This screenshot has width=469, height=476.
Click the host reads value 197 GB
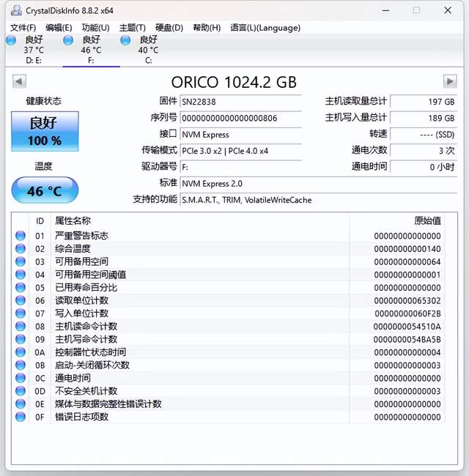424,101
